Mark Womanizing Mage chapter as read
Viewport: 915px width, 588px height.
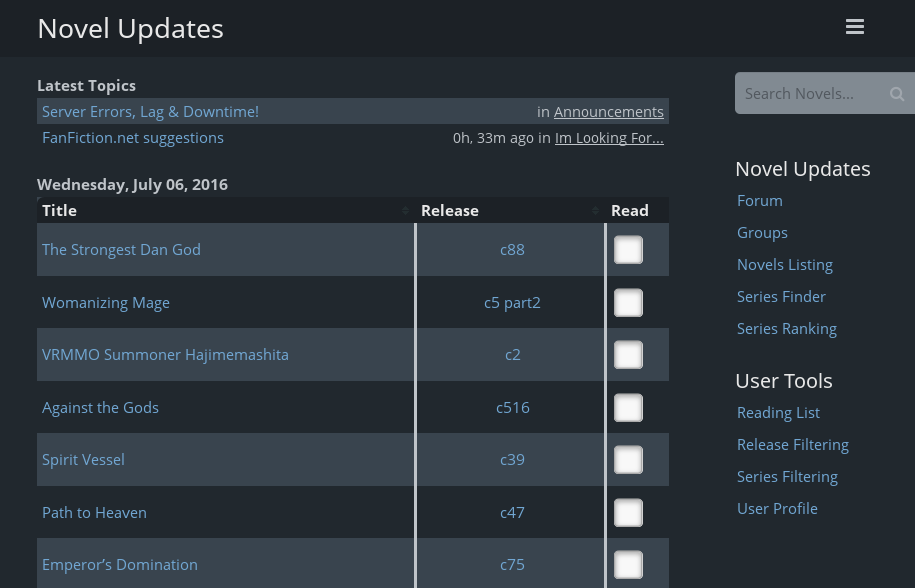click(628, 302)
